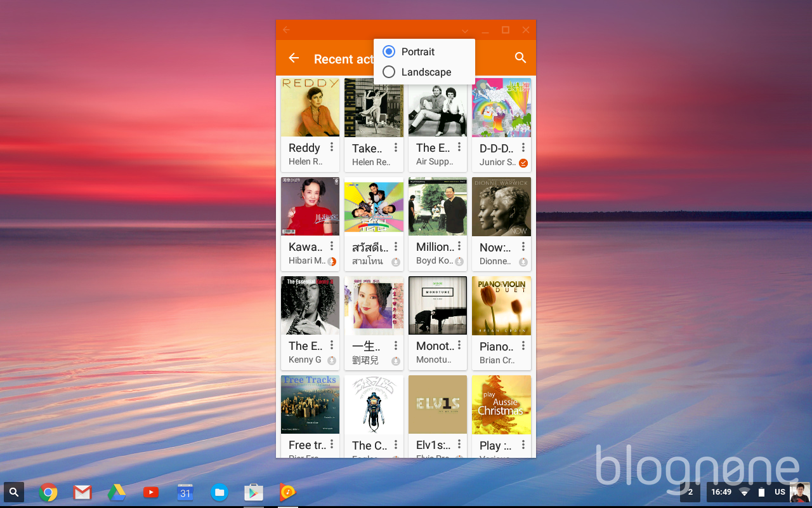Open overflow menu for Monot.. album
812x508 pixels.
point(459,345)
